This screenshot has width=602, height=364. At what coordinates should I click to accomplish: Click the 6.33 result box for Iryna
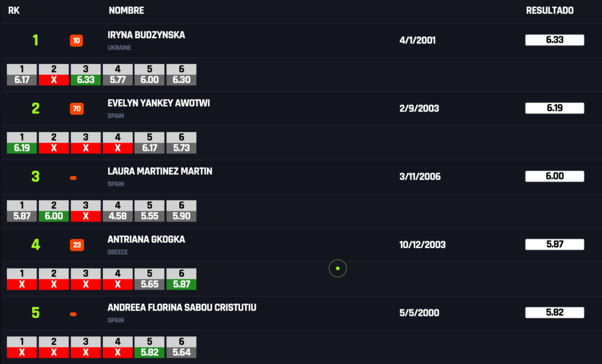coord(554,40)
